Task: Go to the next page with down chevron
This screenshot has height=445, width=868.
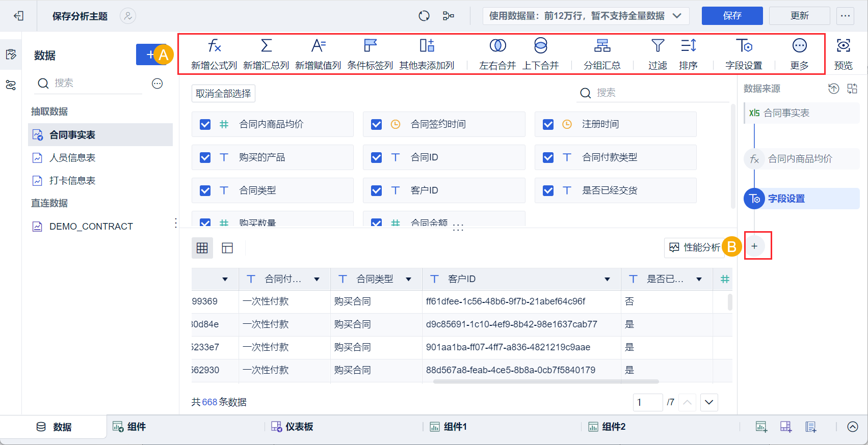Action: coord(709,402)
